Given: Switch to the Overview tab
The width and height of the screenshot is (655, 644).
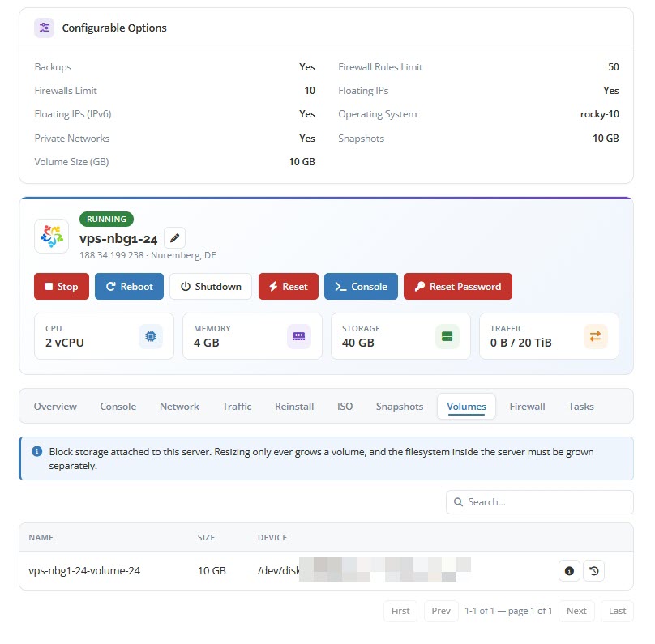Looking at the screenshot, I should click(x=55, y=406).
